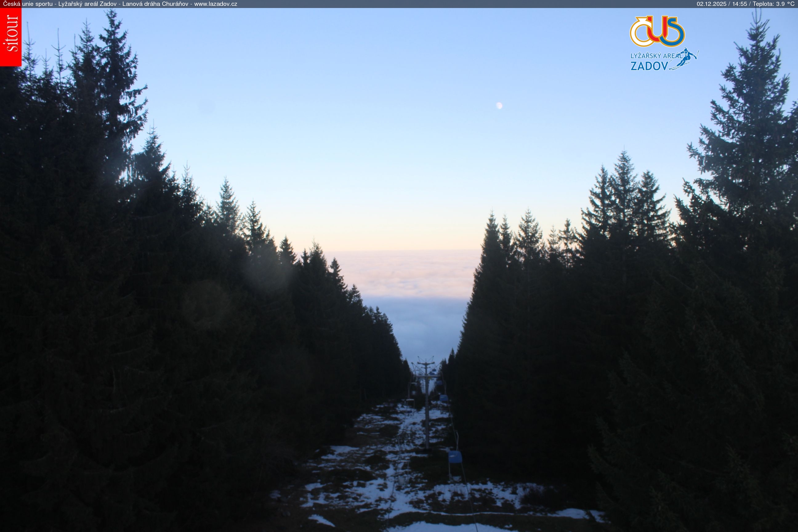Image resolution: width=798 pixels, height=532 pixels.
Task: Open the www.lazadov.cz address in header
Action: [216, 4]
